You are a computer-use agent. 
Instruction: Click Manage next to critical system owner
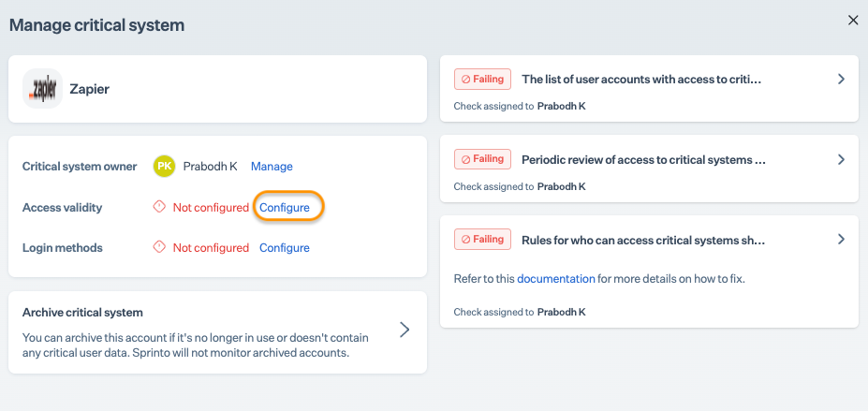272,166
